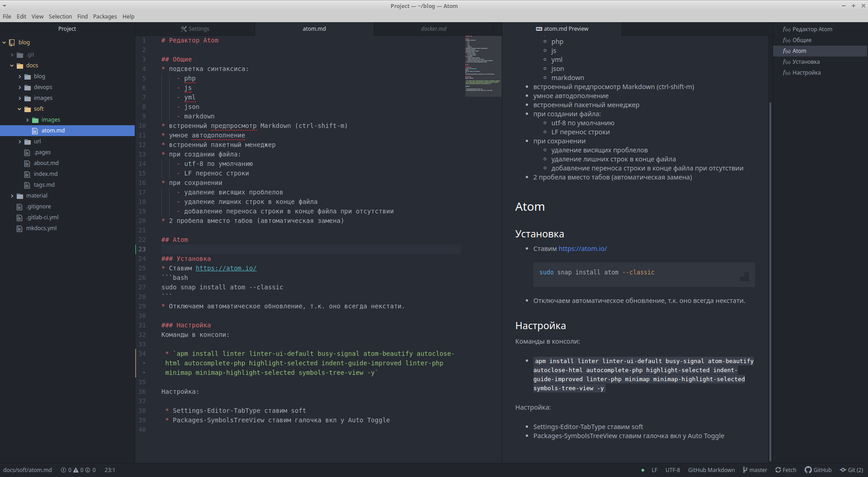This screenshot has width=868, height=477.
Task: Open the git branch master indicator
Action: point(755,470)
